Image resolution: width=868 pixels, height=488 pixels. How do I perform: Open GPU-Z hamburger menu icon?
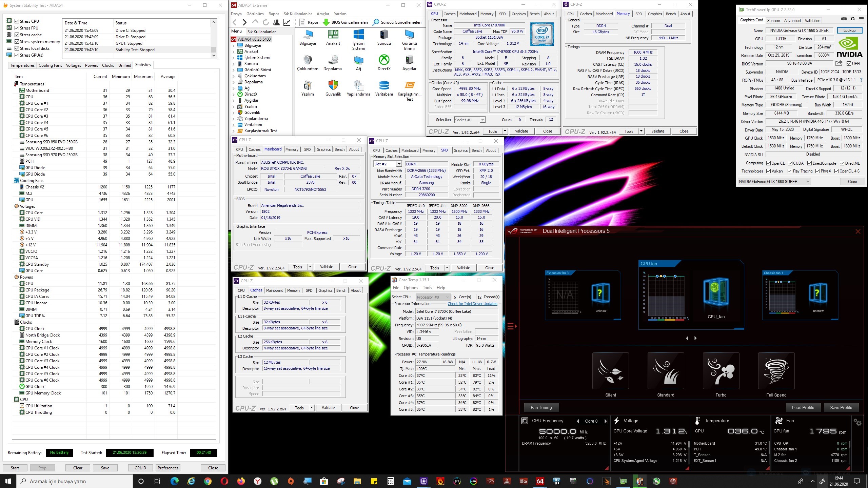pyautogui.click(x=861, y=19)
